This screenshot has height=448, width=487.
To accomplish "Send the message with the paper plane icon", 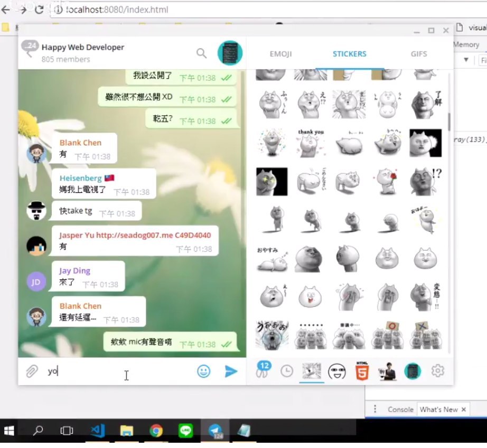I will (x=231, y=371).
